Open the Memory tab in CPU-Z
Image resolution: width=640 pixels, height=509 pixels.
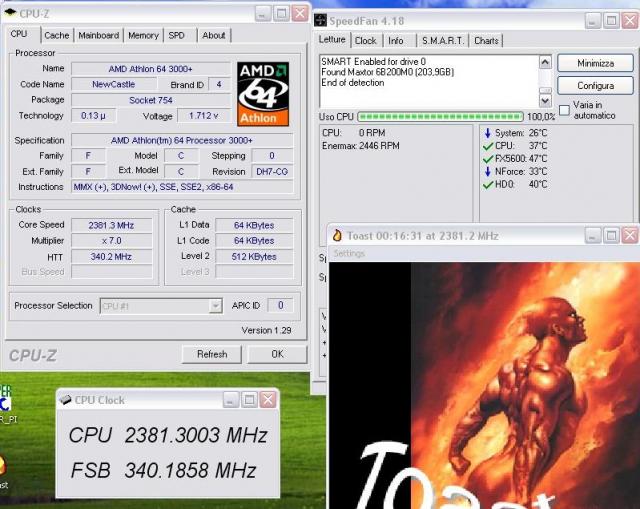pos(143,36)
